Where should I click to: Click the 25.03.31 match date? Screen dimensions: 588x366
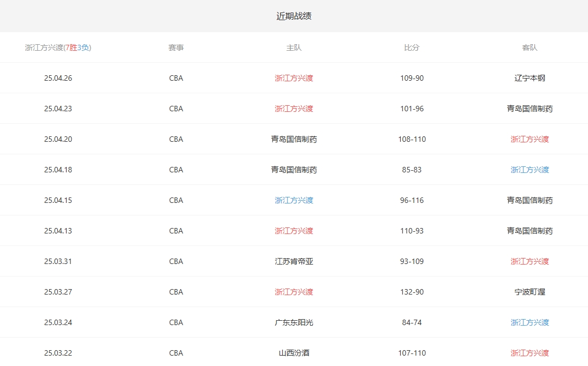[x=58, y=261]
